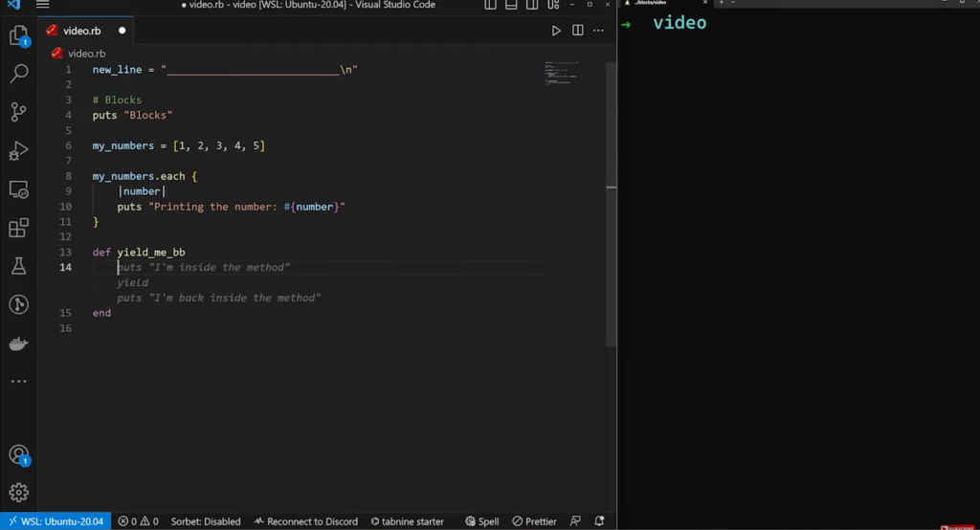Click the I'm back inside the method suggestion
980x530 pixels.
[x=219, y=298]
